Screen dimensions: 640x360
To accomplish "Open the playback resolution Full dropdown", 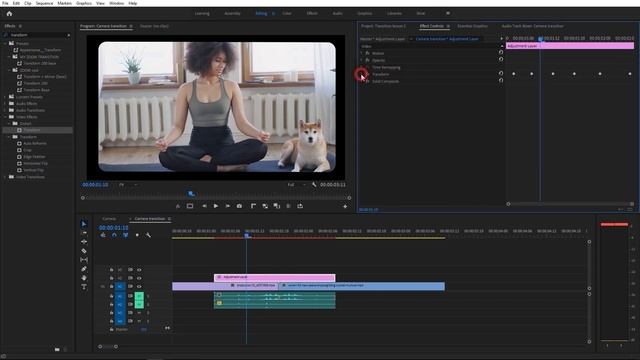I will coord(296,185).
